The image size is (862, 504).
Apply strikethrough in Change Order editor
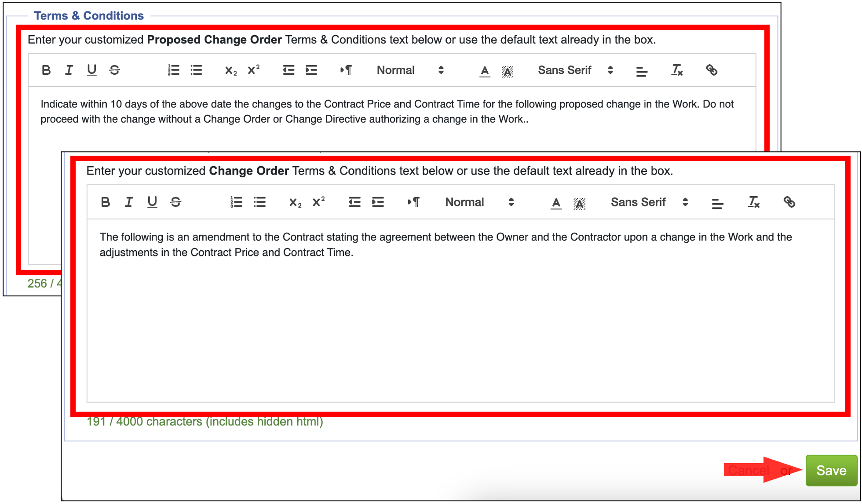coord(175,202)
